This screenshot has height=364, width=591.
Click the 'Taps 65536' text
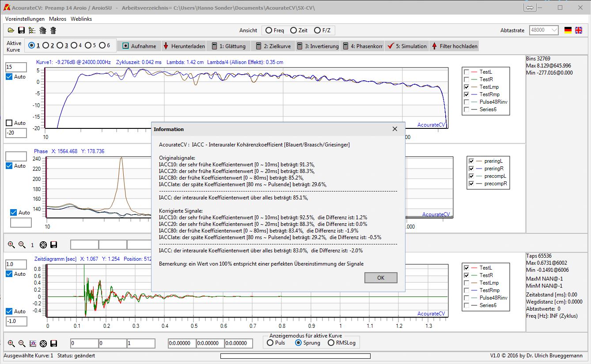[x=539, y=256]
